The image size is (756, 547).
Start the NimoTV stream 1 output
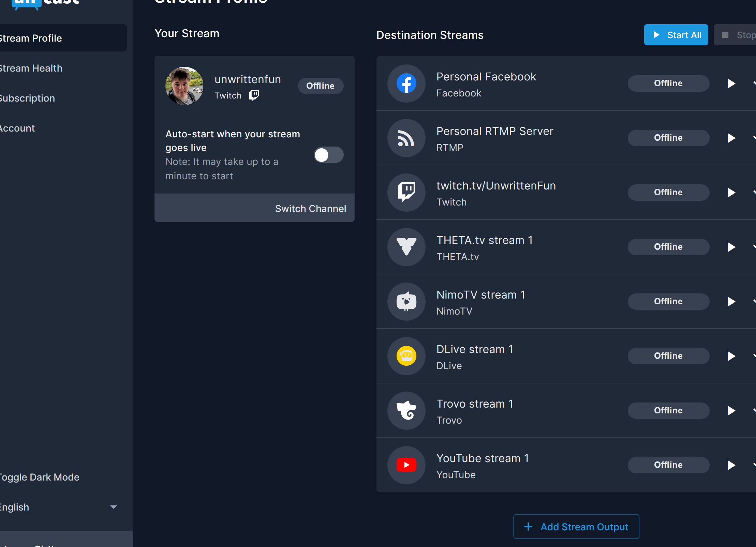coord(731,302)
